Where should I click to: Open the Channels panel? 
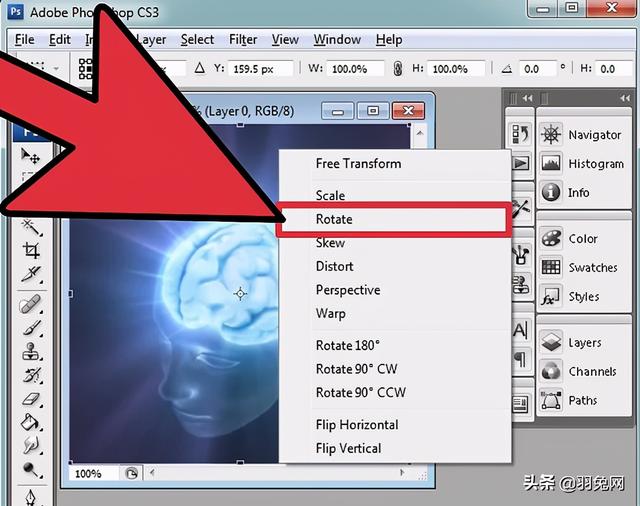[579, 371]
